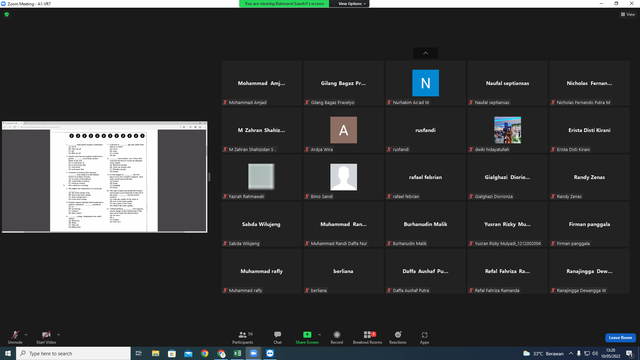Open Breakout Rooms
The image size is (640, 360).
(x=367, y=337)
